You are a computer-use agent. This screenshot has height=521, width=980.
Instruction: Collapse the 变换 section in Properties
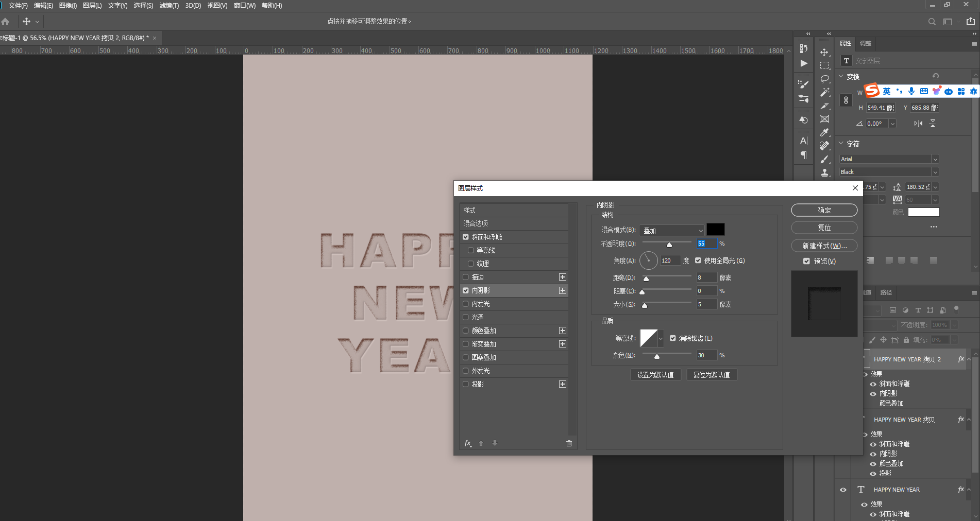(x=841, y=77)
